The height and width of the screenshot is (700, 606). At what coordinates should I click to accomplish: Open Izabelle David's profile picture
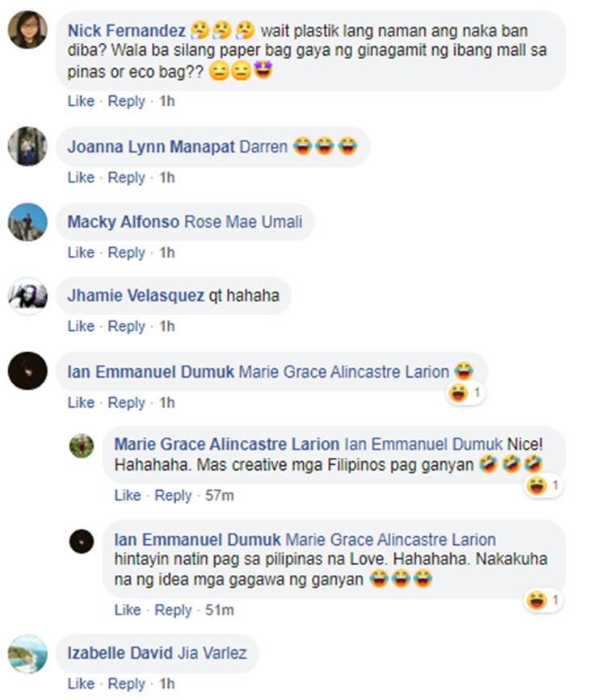point(27,653)
